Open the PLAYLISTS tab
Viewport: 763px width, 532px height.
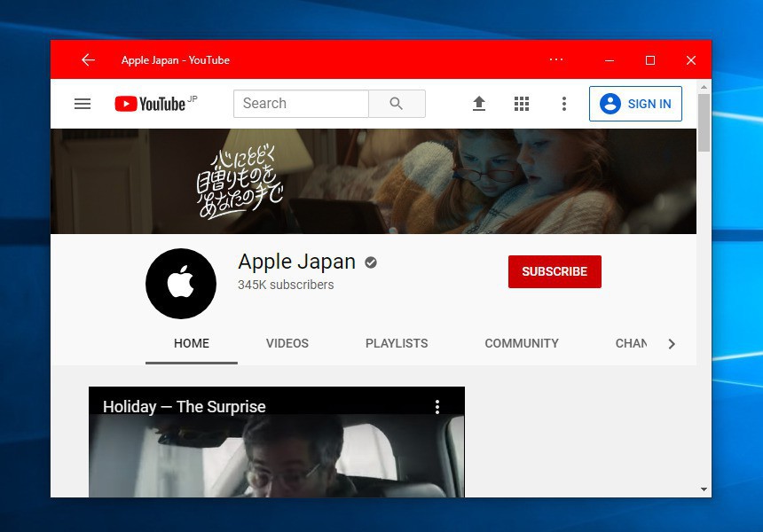click(x=397, y=343)
